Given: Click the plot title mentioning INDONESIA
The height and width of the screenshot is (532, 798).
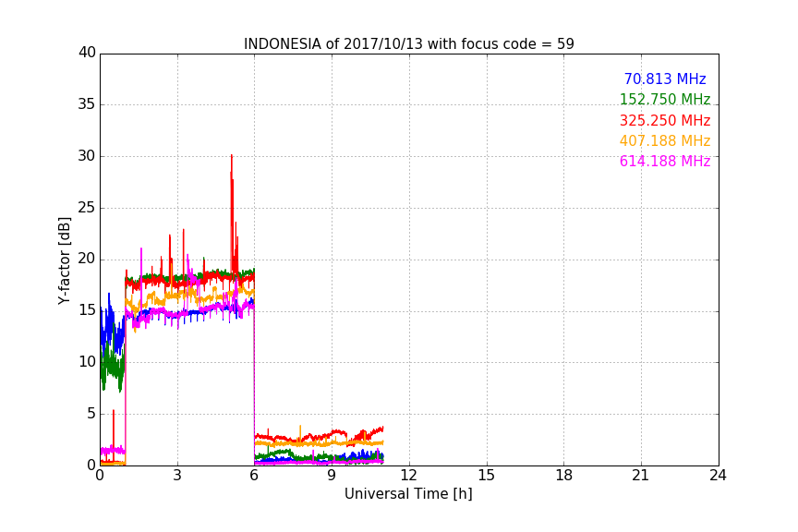Looking at the screenshot, I should click(x=408, y=43).
